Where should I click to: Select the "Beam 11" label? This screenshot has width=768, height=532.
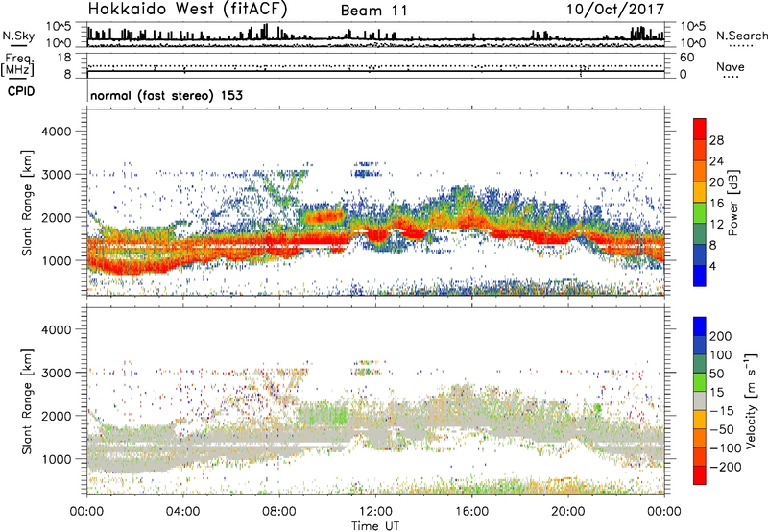[x=374, y=11]
